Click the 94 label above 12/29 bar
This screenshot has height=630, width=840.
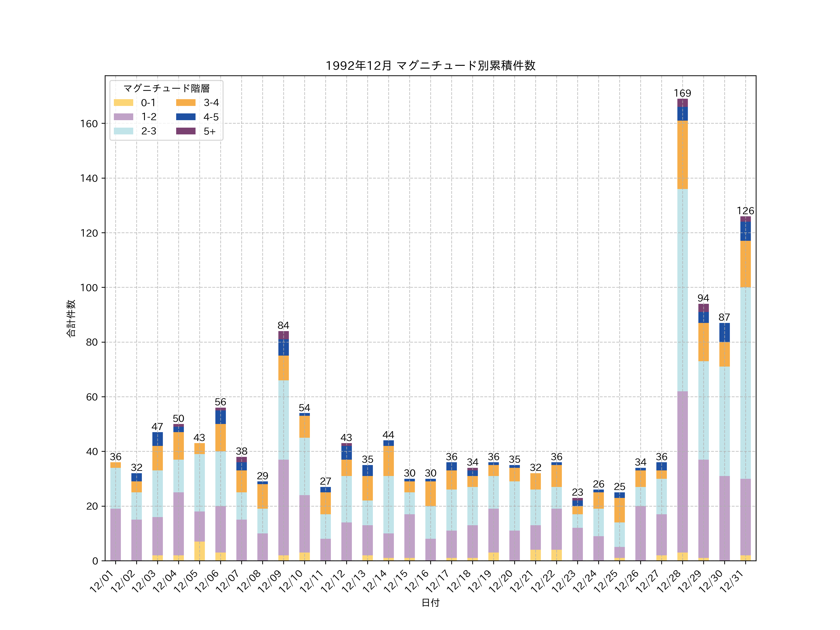pos(703,298)
